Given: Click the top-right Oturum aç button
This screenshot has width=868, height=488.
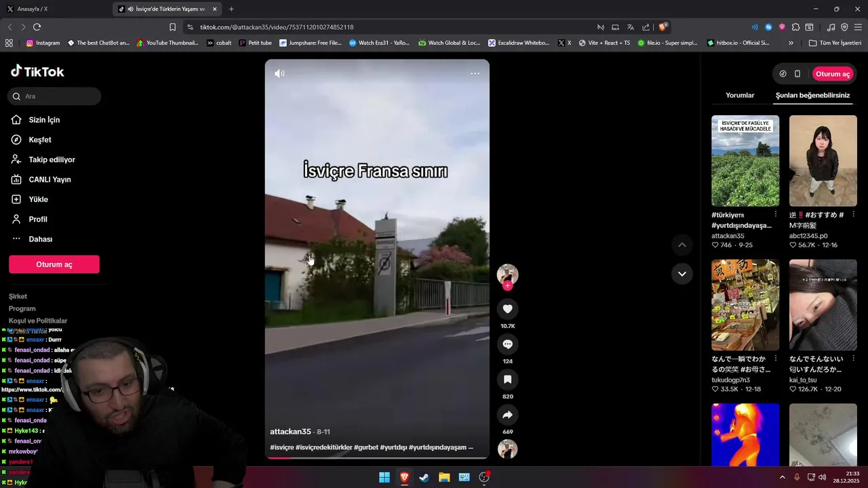Looking at the screenshot, I should click(833, 74).
